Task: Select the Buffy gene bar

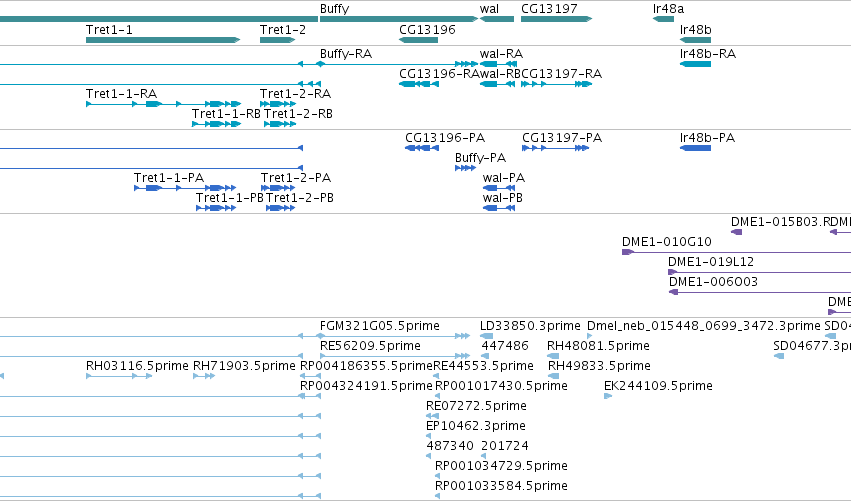Action: (399, 19)
